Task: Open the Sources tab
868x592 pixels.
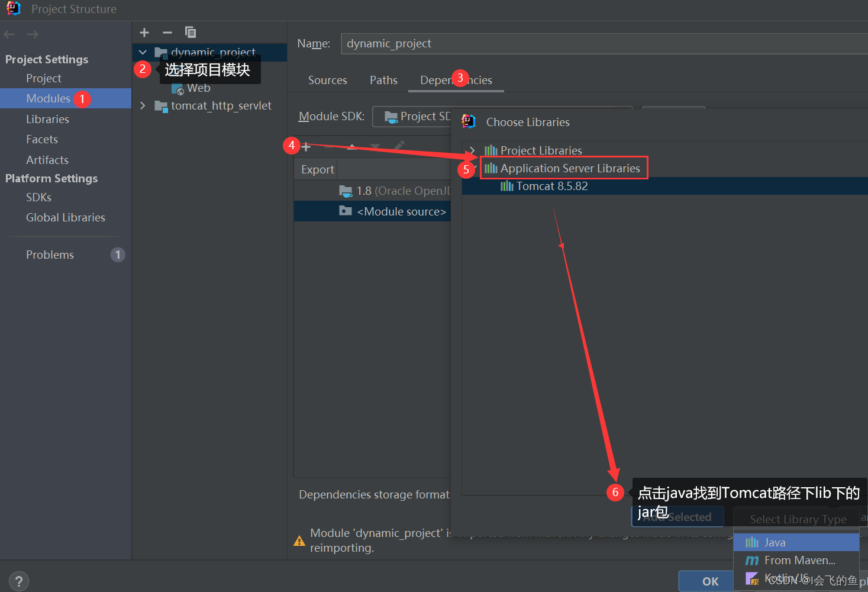Action: click(x=328, y=80)
